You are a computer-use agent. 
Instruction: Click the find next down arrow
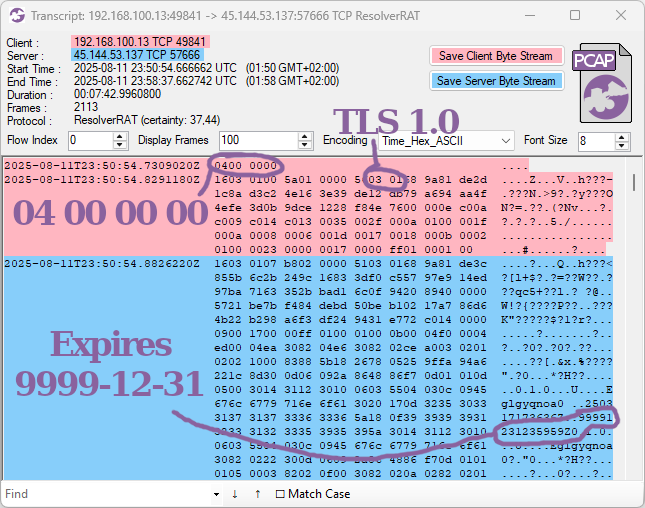coord(235,494)
